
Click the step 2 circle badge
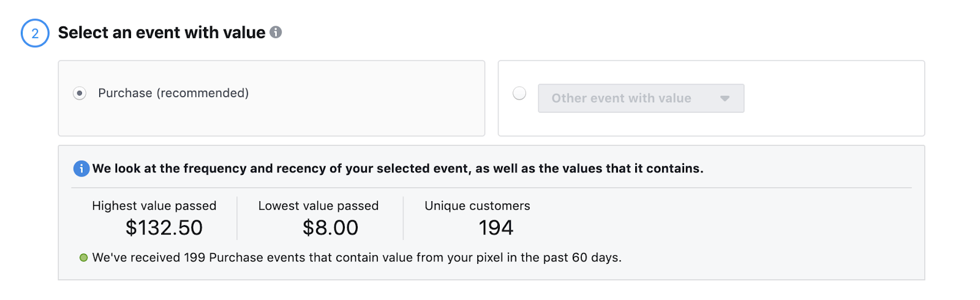click(x=35, y=33)
